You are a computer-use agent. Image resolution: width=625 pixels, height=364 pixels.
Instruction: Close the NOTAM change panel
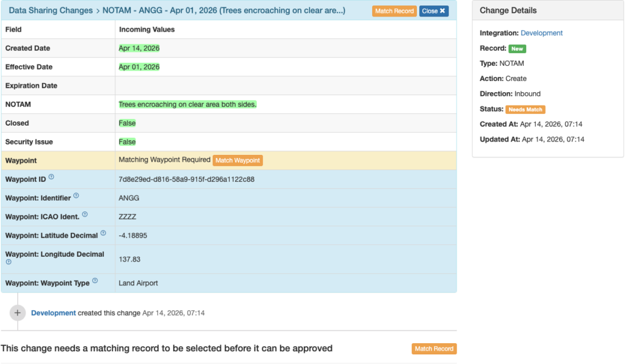tap(434, 11)
